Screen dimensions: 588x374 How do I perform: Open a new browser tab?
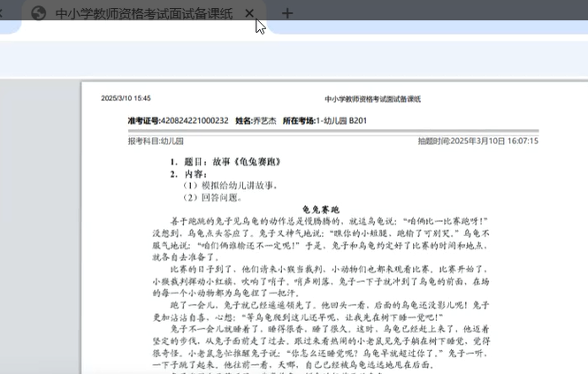287,13
